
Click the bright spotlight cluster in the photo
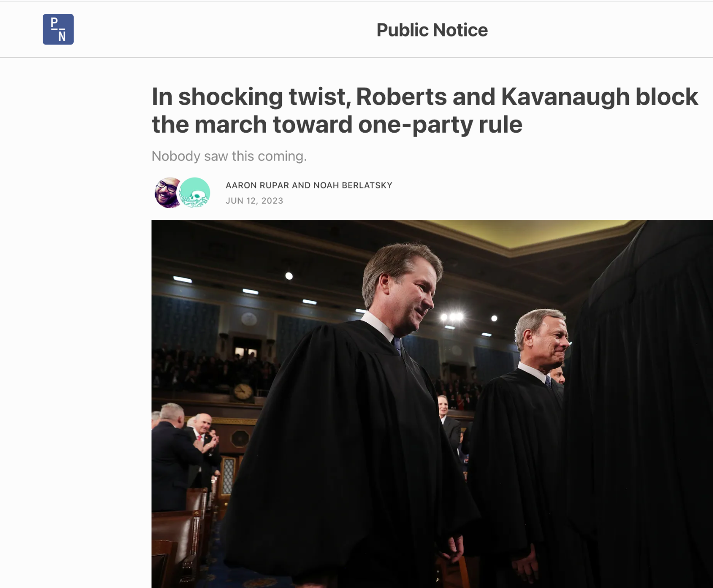[452, 317]
